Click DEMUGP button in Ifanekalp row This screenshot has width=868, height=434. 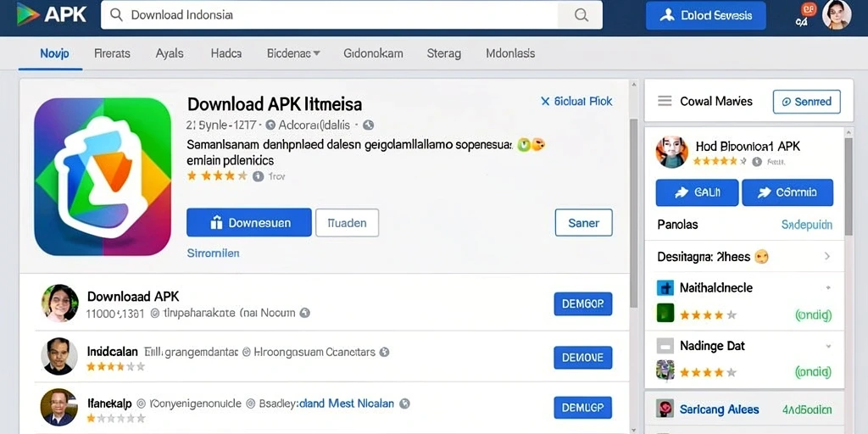click(583, 408)
